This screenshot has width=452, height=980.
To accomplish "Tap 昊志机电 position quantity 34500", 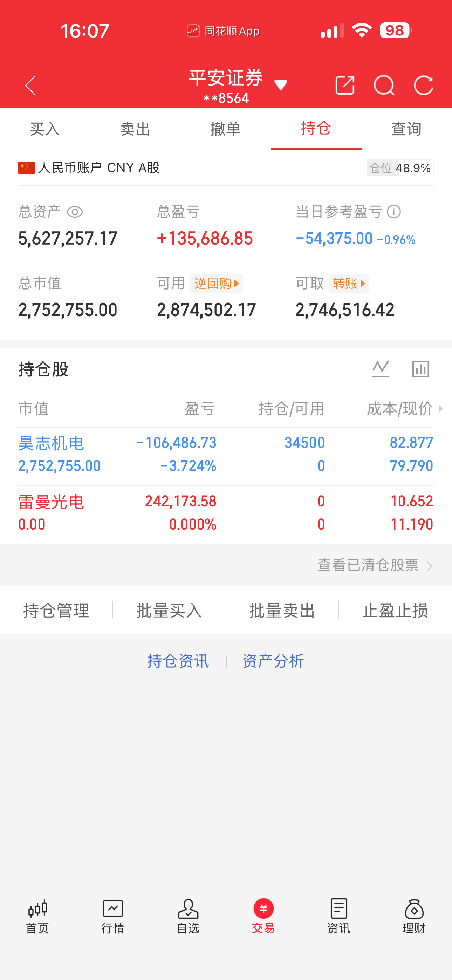I will tap(304, 443).
